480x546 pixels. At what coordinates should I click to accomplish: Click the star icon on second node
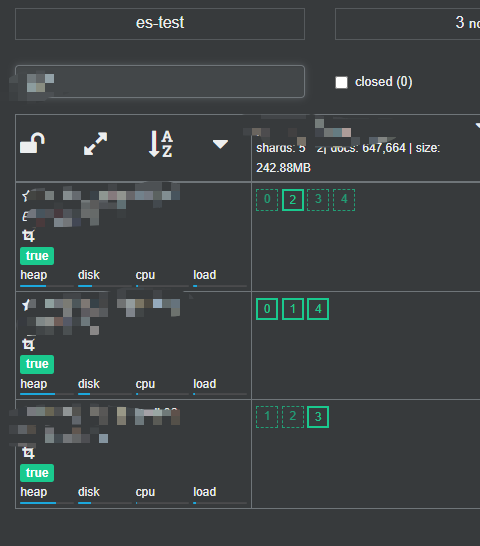(26, 305)
